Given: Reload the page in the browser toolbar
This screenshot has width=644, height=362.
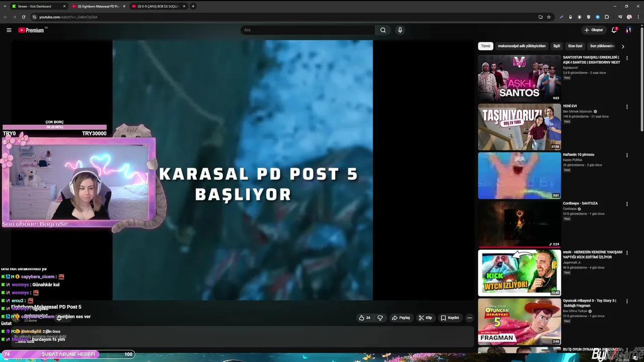Looking at the screenshot, I should point(23,17).
